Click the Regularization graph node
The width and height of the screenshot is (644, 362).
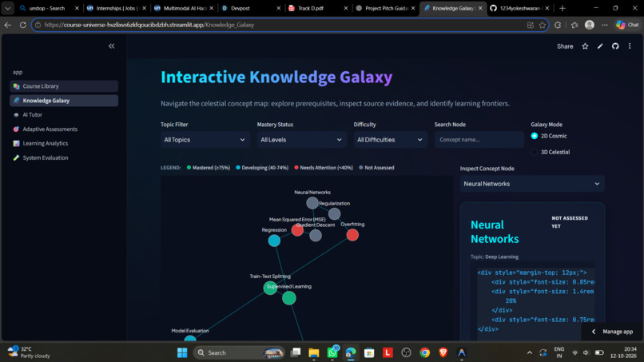(x=334, y=213)
